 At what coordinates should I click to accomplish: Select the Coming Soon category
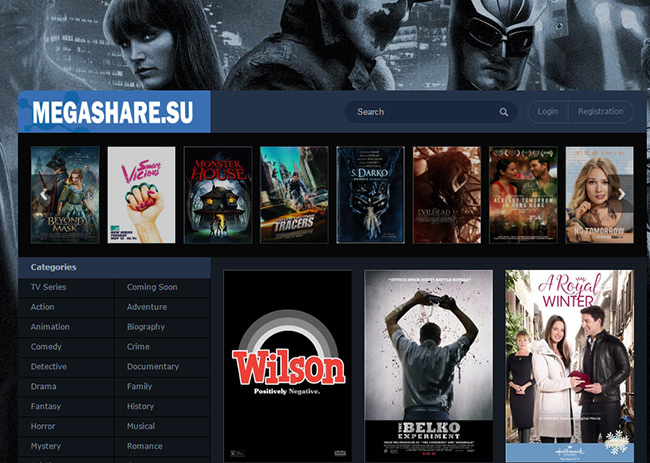[x=162, y=287]
